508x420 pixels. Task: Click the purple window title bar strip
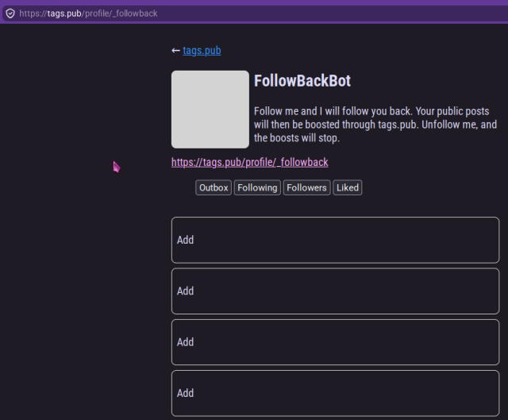pyautogui.click(x=254, y=2)
